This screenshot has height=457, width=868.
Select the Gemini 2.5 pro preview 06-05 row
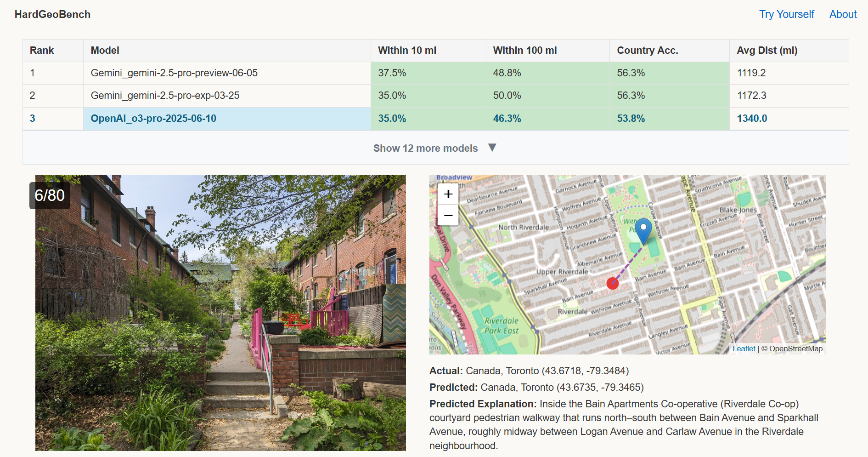pyautogui.click(x=174, y=73)
